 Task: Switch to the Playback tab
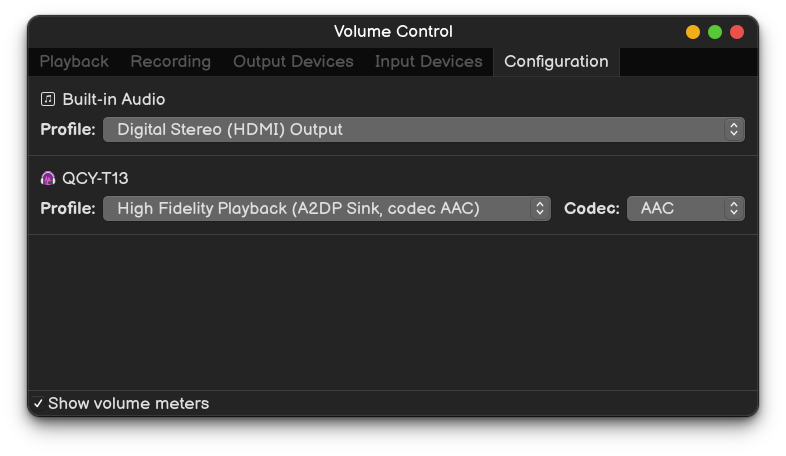click(74, 62)
